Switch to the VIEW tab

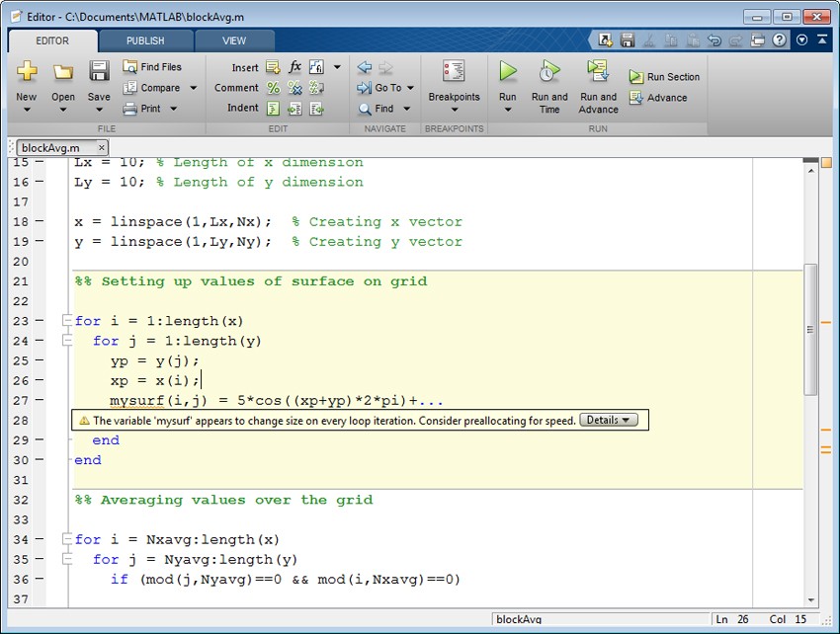[234, 40]
